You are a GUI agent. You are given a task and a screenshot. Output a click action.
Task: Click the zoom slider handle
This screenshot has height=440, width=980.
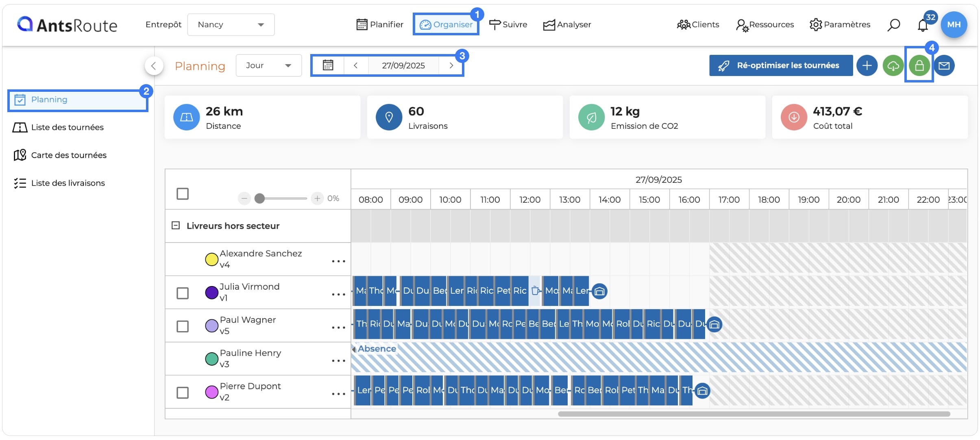pyautogui.click(x=259, y=198)
